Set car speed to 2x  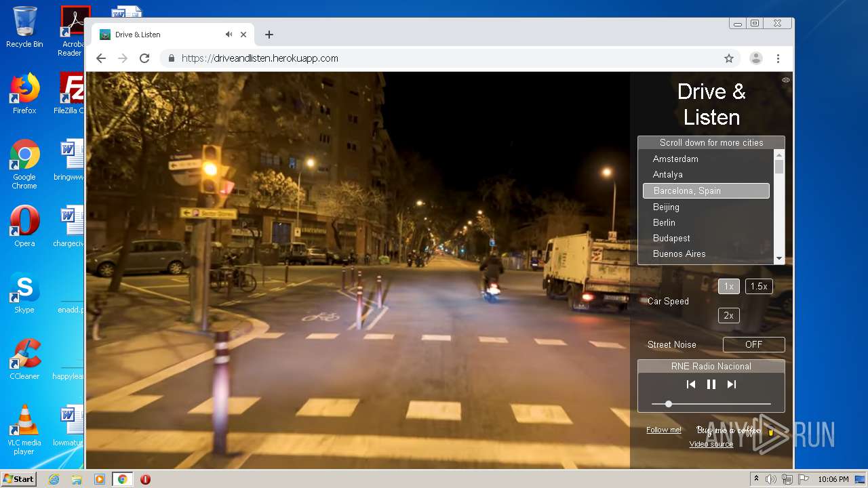[729, 315]
